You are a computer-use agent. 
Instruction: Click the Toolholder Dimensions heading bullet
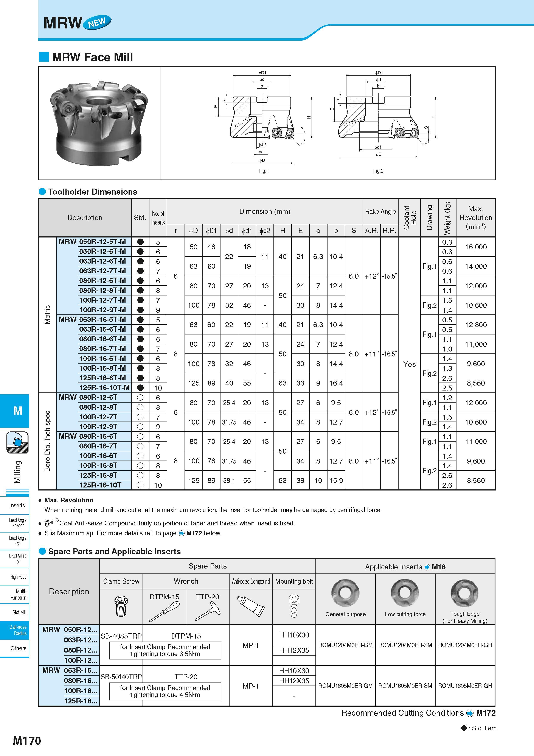click(x=42, y=192)
